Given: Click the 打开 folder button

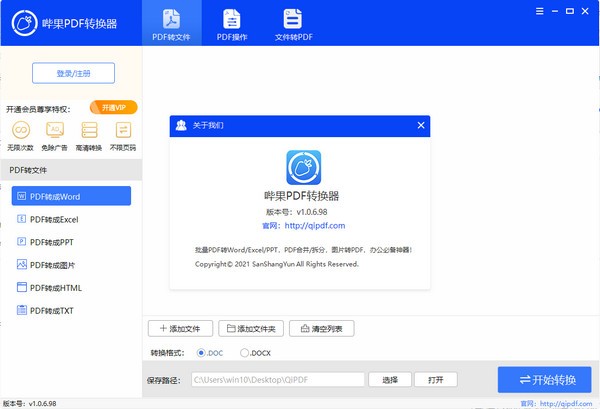Looking at the screenshot, I should coord(436,380).
